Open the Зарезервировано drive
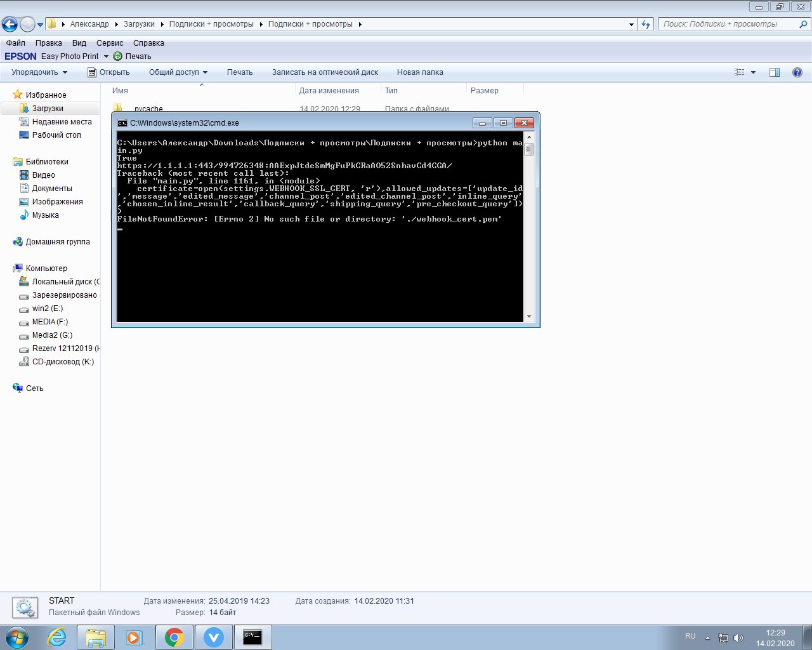This screenshot has width=812, height=650. [x=64, y=295]
